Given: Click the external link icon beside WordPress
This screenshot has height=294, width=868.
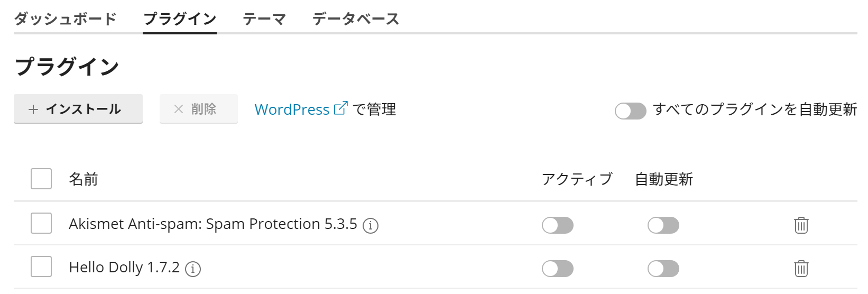Looking at the screenshot, I should 341,108.
